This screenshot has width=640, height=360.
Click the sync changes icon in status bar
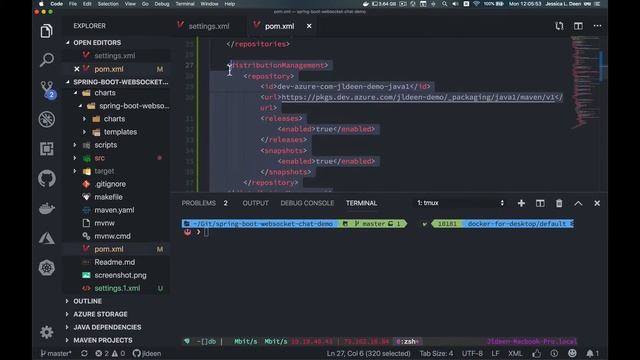[84, 353]
